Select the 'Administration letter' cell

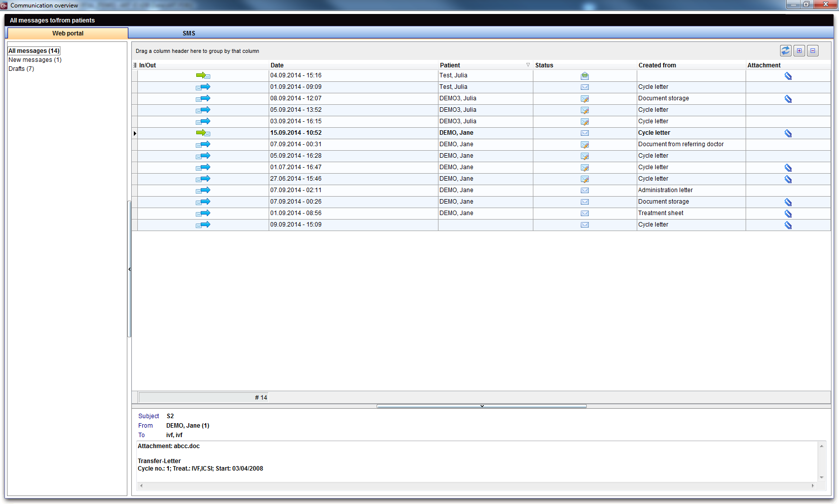click(x=691, y=190)
